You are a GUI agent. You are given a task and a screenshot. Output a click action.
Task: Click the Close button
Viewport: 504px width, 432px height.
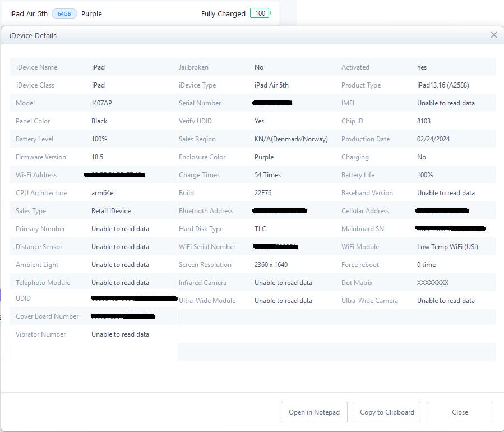(460, 412)
